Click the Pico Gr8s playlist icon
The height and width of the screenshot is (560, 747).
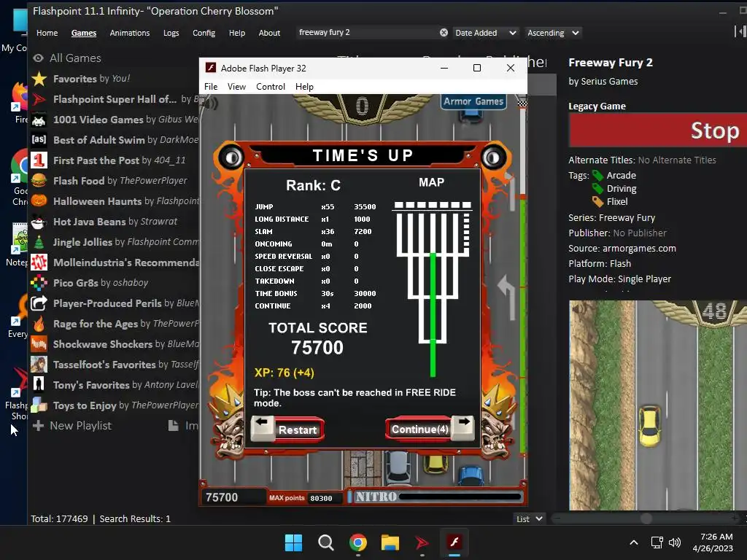coord(39,283)
